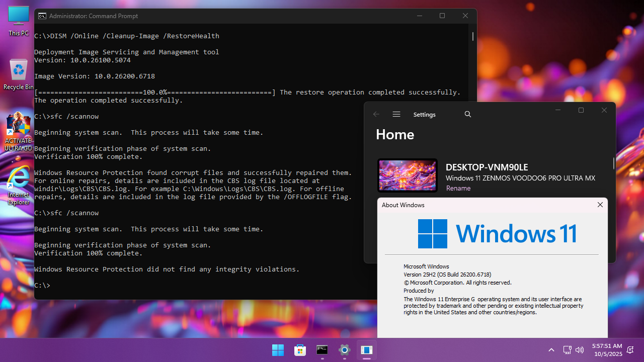This screenshot has width=644, height=362.
Task: Click Rename link under DESKTOP-VNM90LE
Action: (458, 188)
